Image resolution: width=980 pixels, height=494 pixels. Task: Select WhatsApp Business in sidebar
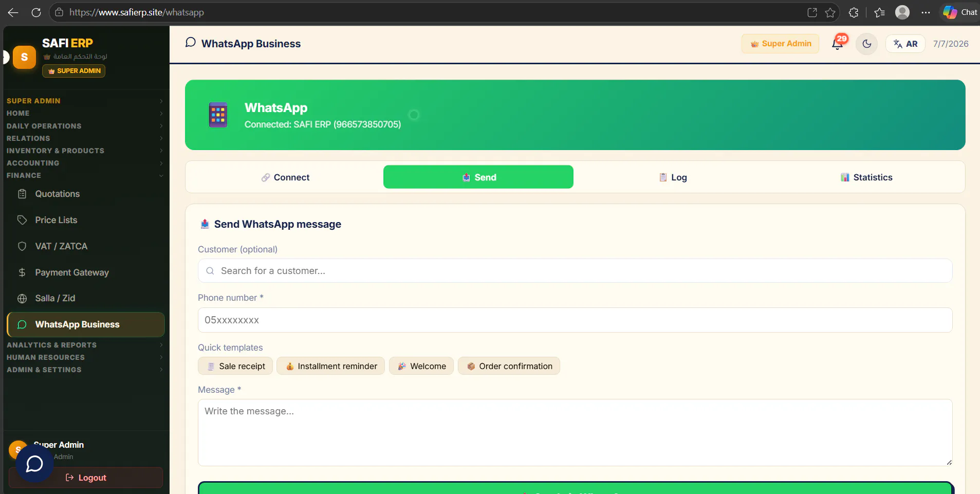(x=86, y=324)
